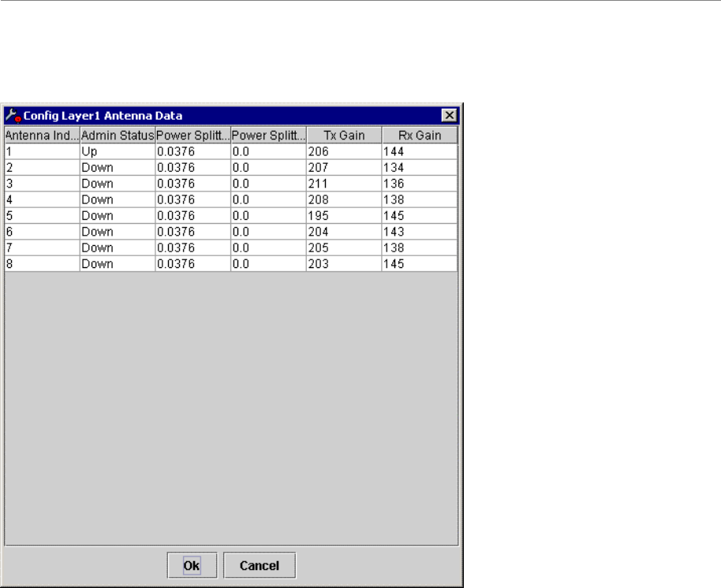Image resolution: width=721 pixels, height=588 pixels.
Task: Select Tx Gain value 211
Action: pos(344,184)
